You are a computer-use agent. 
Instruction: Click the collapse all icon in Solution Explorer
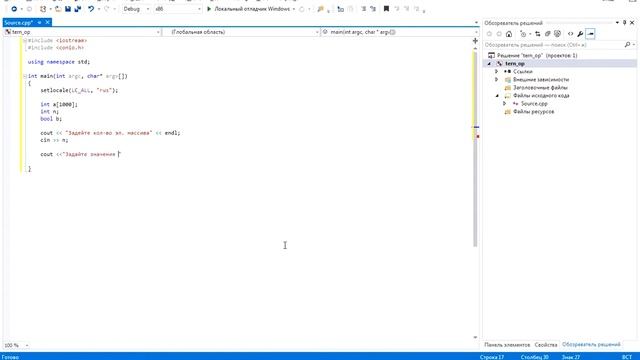547,34
